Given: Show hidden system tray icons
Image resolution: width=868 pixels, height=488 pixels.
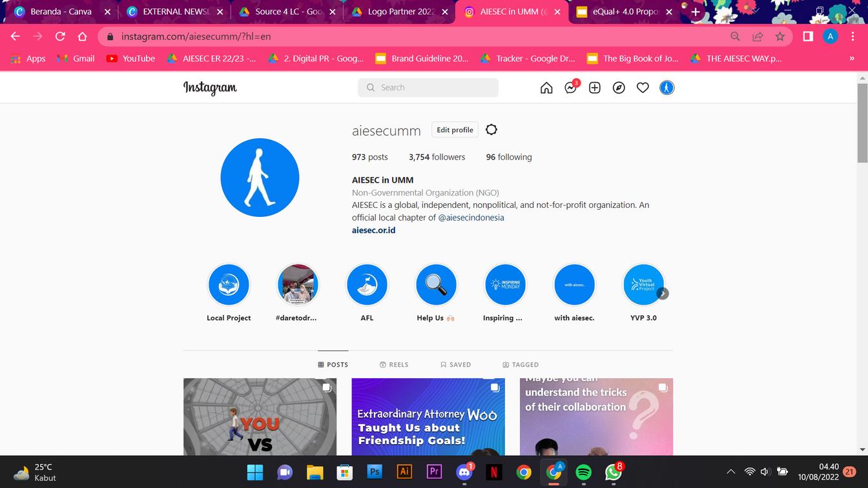Looking at the screenshot, I should tap(730, 472).
